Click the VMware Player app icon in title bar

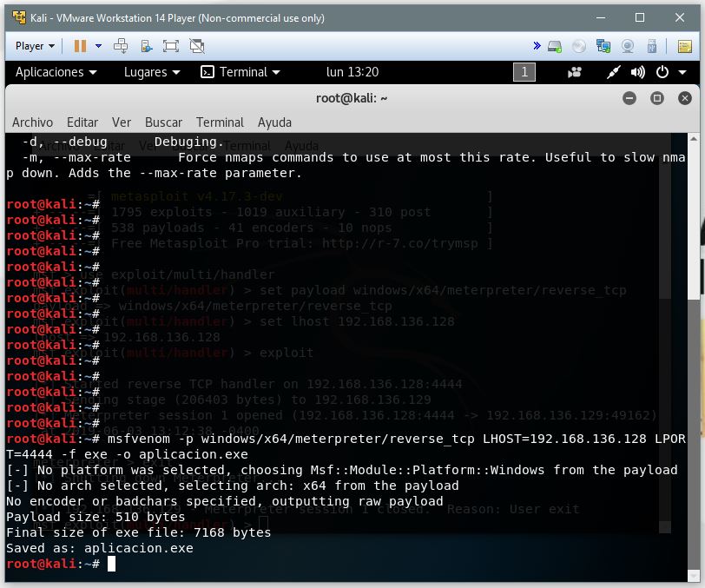click(x=19, y=17)
